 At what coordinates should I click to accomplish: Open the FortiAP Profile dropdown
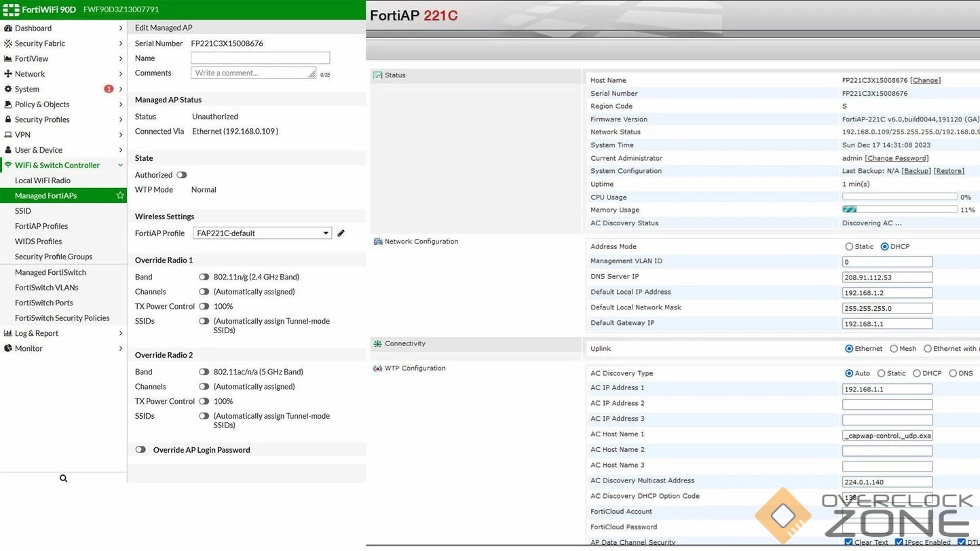point(263,233)
